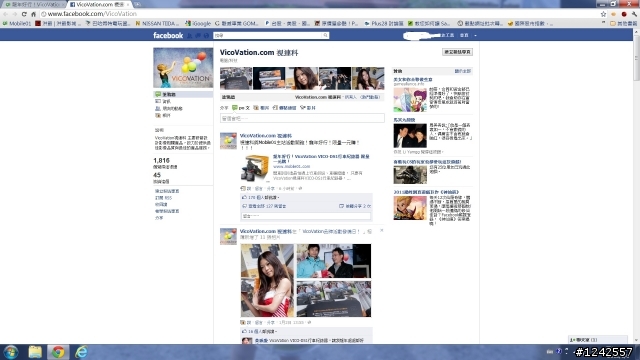The image size is (640, 360).
Task: Open the NISSAN TEDA bookmark
Action: coord(157,23)
